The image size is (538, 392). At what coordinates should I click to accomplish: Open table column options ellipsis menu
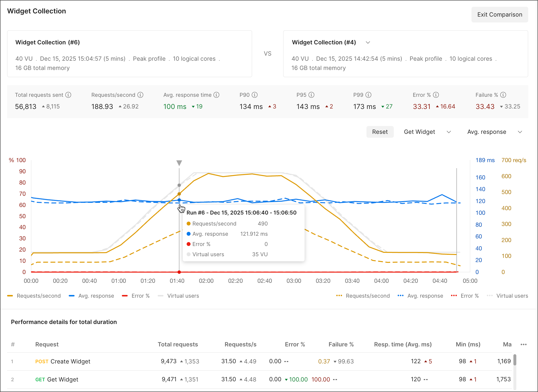(x=523, y=344)
